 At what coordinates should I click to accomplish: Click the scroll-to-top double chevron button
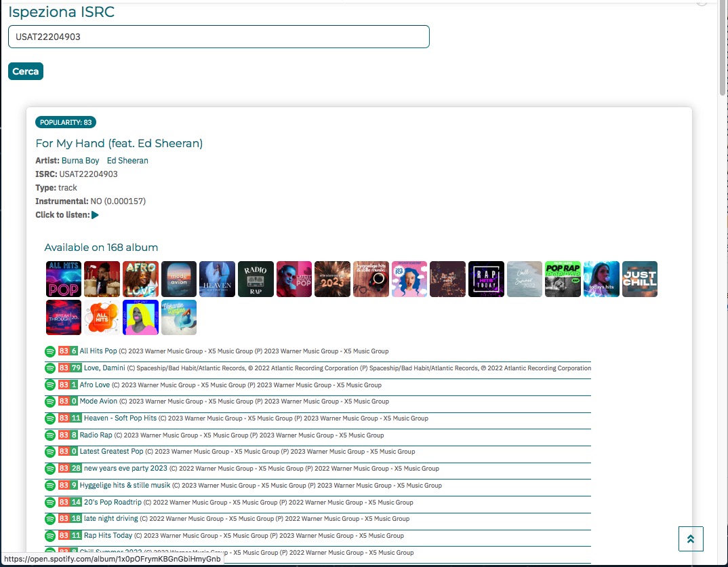pyautogui.click(x=691, y=539)
